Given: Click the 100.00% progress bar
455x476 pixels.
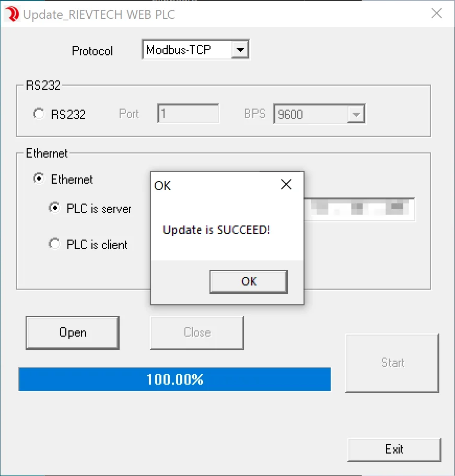Looking at the screenshot, I should [x=174, y=379].
